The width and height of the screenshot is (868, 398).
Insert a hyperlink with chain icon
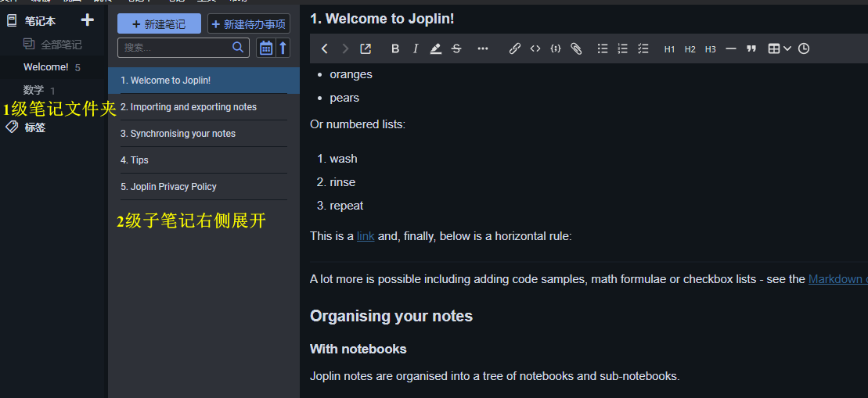coord(515,48)
